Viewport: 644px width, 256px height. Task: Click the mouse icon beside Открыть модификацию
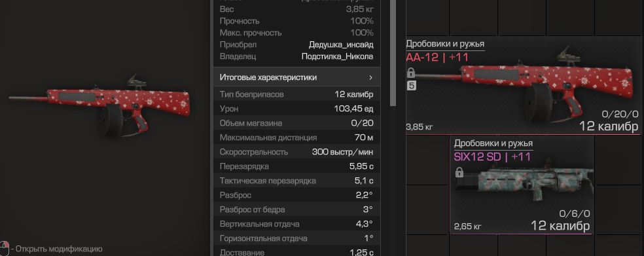tap(5, 249)
